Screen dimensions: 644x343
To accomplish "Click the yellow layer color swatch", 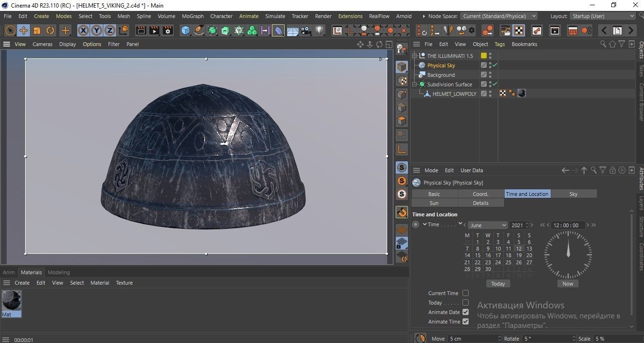I will pyautogui.click(x=484, y=56).
